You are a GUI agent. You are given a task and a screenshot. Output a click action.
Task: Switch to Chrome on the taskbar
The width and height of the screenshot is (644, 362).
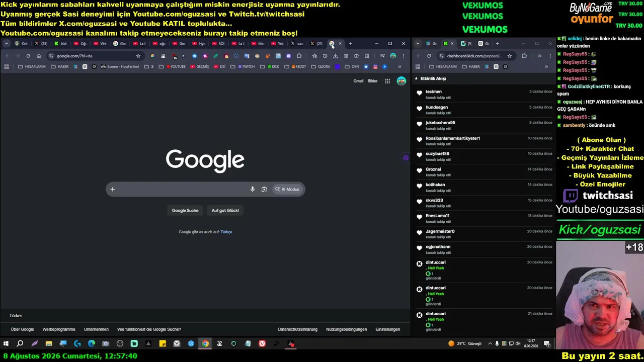point(205,344)
